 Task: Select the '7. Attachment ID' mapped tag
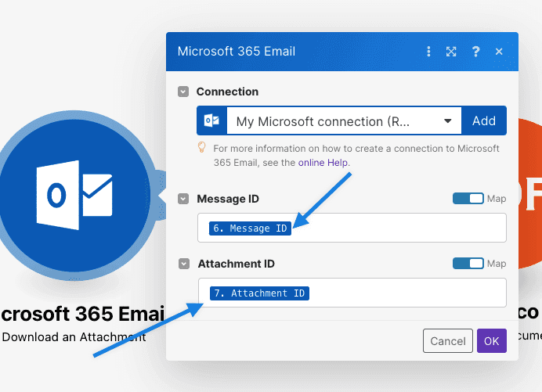[259, 293]
